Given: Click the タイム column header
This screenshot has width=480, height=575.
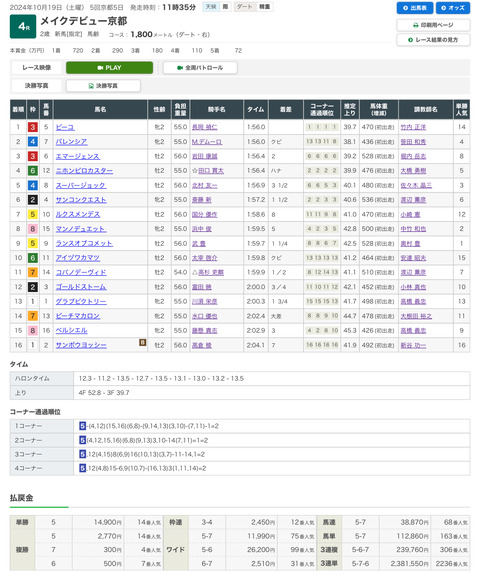Looking at the screenshot, I should pos(256,109).
